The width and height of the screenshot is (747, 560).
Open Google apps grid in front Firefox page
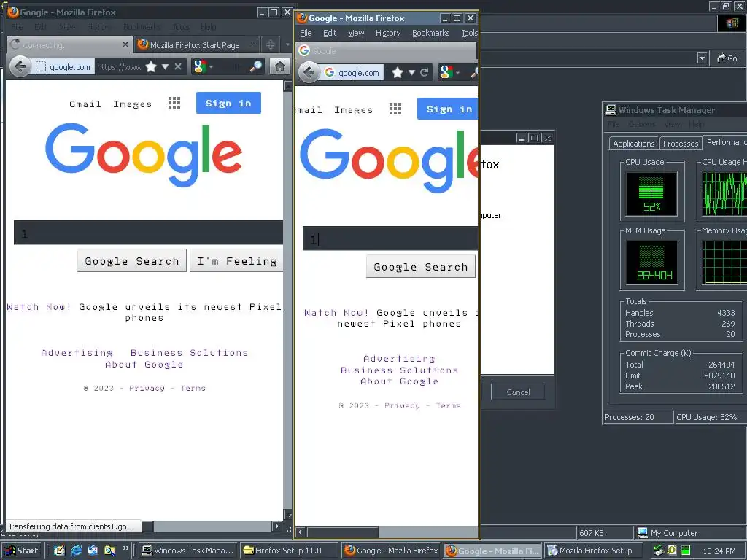tap(395, 109)
